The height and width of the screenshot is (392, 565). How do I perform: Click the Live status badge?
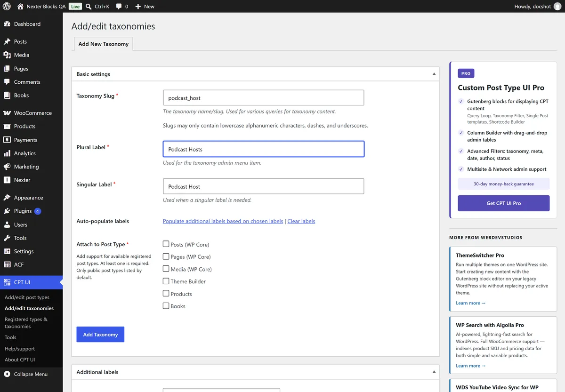pyautogui.click(x=75, y=7)
